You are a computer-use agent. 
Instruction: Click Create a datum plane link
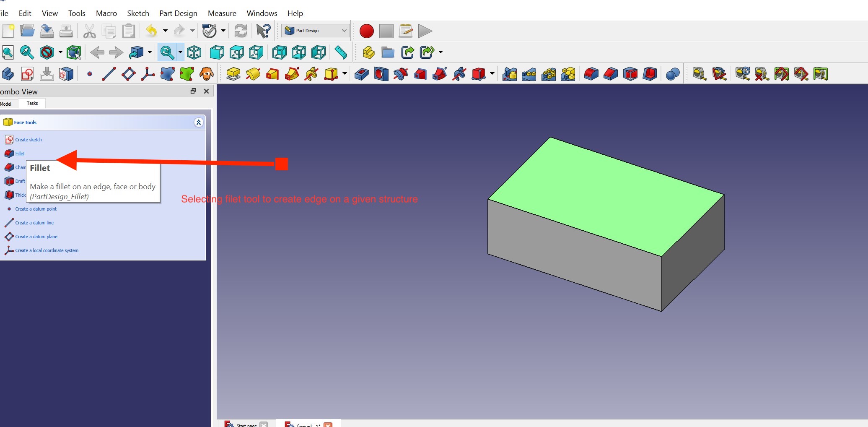point(36,237)
